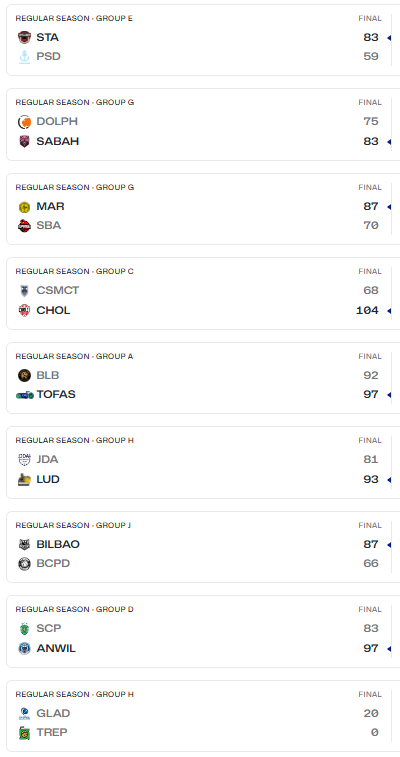Click the SCP team name
The height and width of the screenshot is (757, 400).
[x=49, y=629]
